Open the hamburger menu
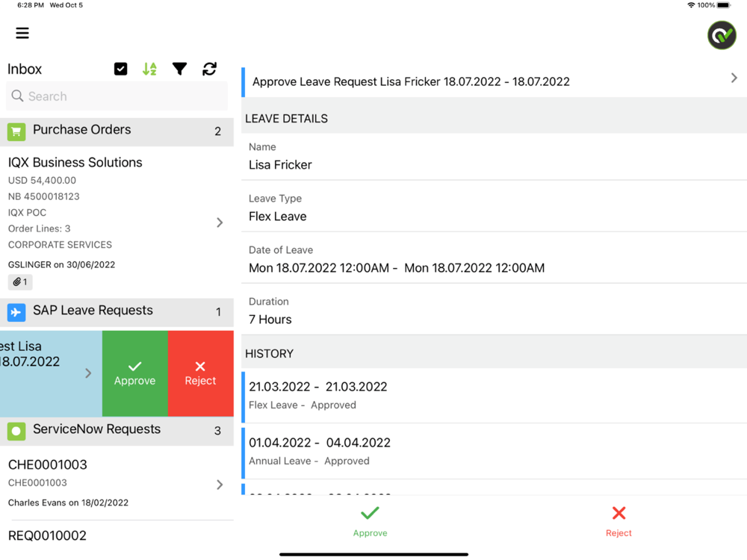This screenshot has height=560, width=747. (22, 33)
